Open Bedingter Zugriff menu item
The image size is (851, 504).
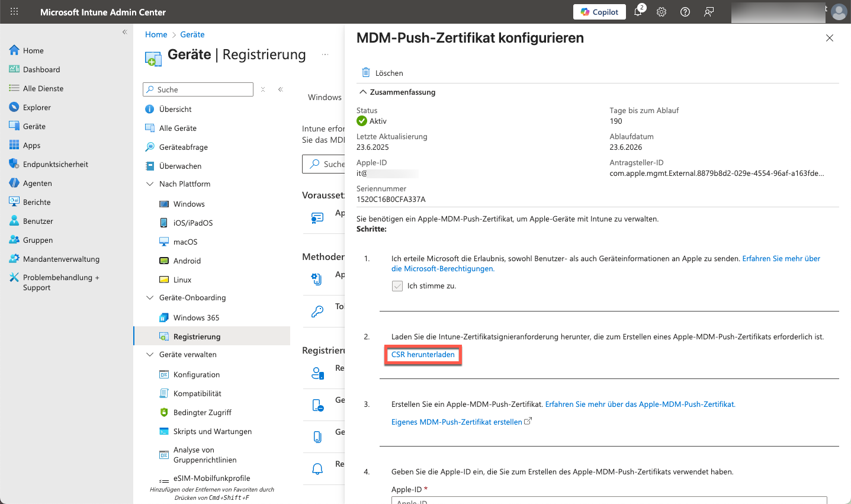click(202, 413)
